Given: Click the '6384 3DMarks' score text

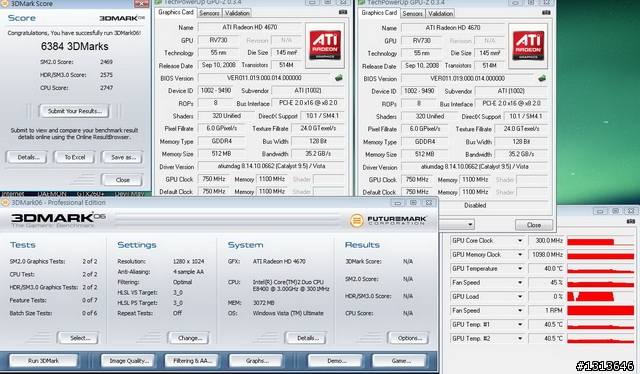Looking at the screenshot, I should pyautogui.click(x=74, y=46).
